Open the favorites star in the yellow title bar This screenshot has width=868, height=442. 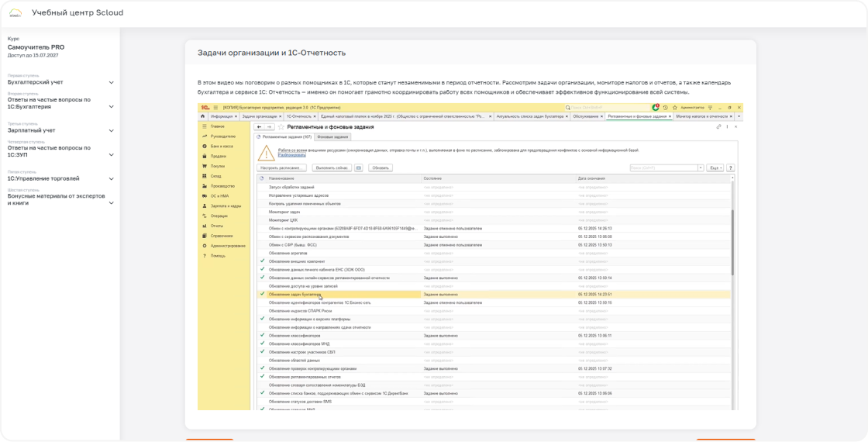coord(674,108)
